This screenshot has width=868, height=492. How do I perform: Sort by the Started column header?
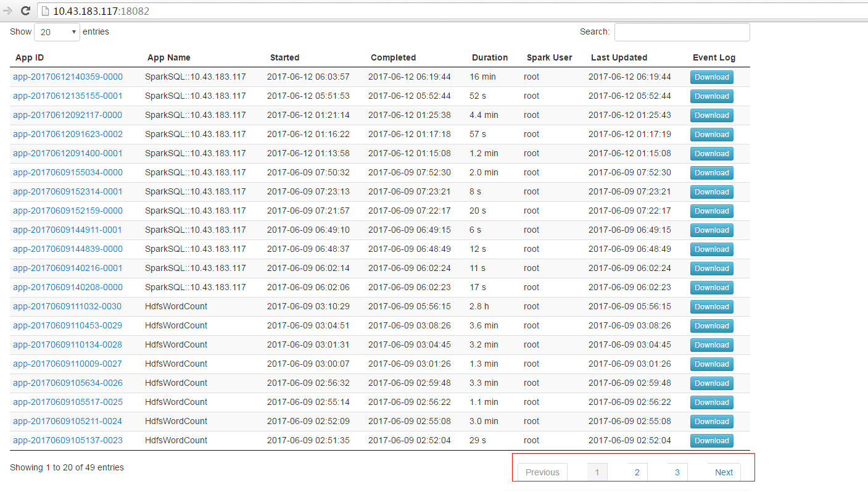pos(284,57)
